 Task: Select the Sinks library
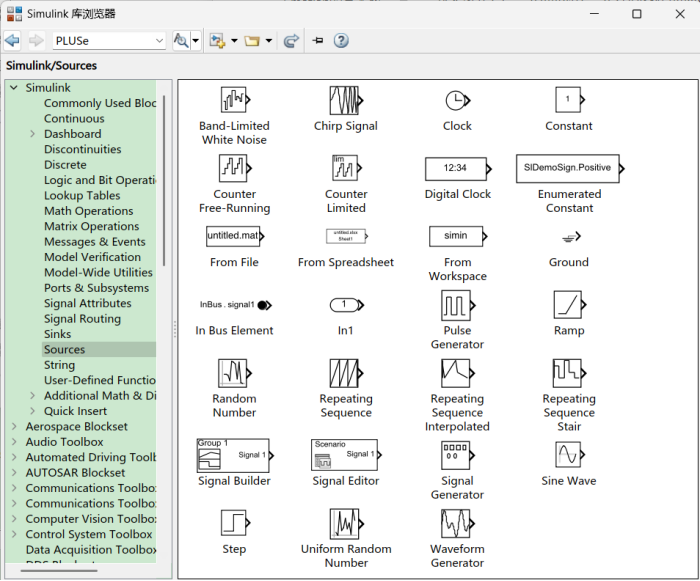[58, 334]
